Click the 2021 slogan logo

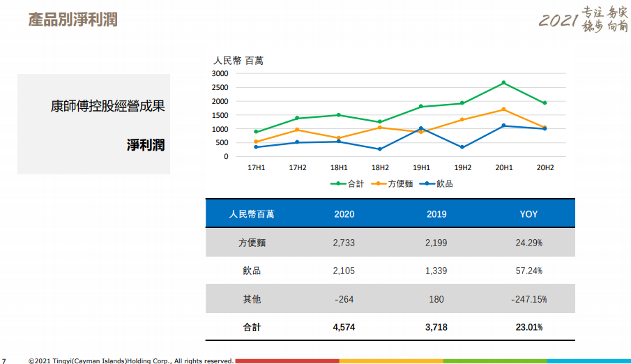tap(584, 19)
